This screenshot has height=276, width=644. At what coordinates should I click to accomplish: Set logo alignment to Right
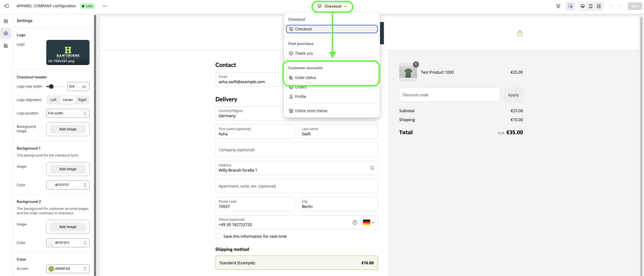tap(82, 100)
